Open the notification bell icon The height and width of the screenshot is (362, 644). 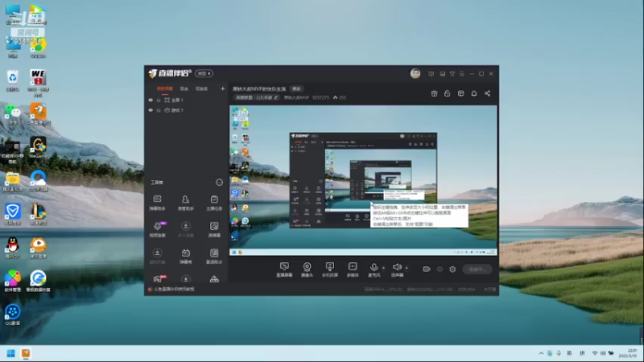[x=474, y=93]
